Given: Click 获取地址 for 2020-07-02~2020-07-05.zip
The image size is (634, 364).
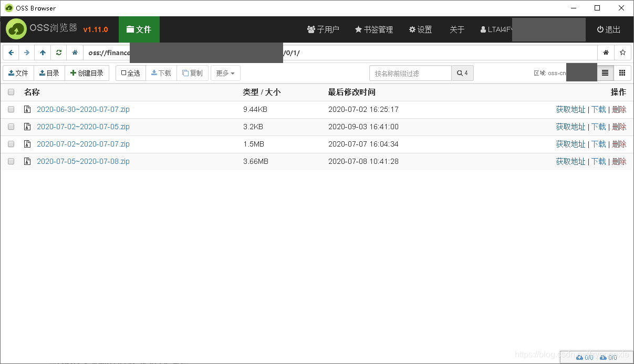Looking at the screenshot, I should (570, 127).
